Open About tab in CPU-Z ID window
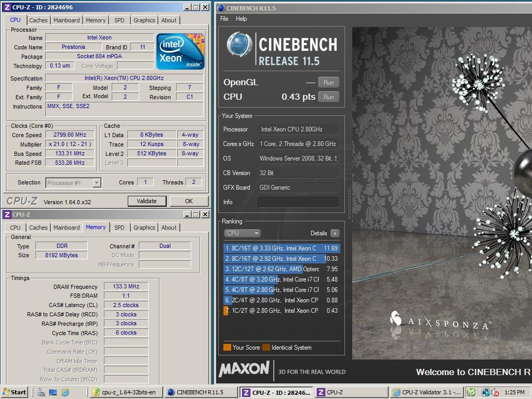 coord(169,20)
